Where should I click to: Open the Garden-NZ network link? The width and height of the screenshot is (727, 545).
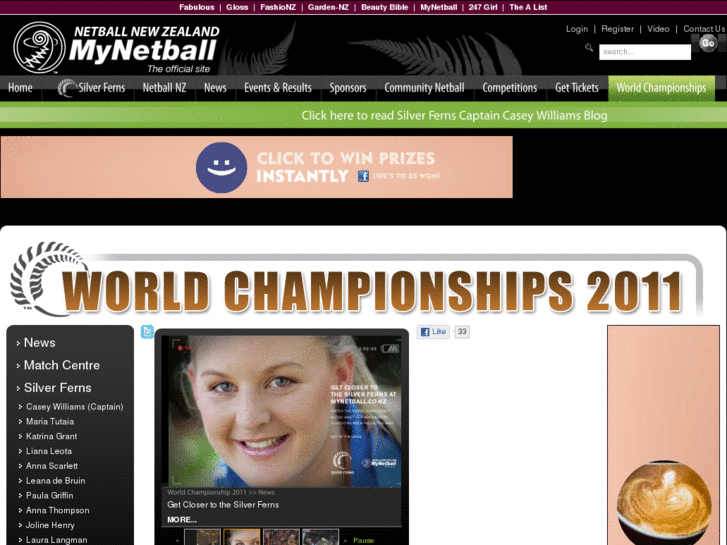(x=328, y=7)
